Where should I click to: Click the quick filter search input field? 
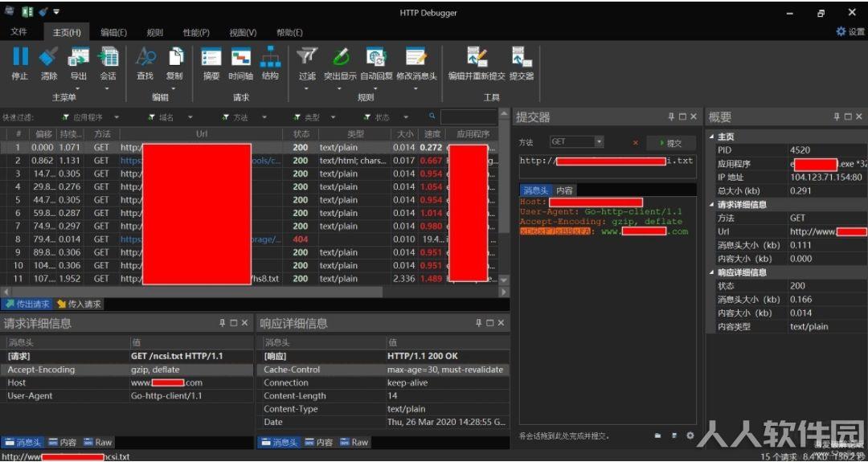(469, 117)
